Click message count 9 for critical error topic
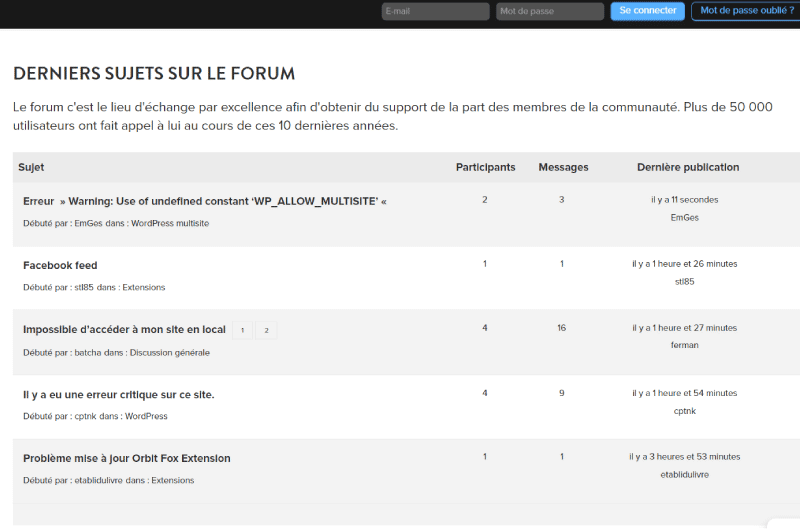This screenshot has width=800, height=530. pos(561,393)
